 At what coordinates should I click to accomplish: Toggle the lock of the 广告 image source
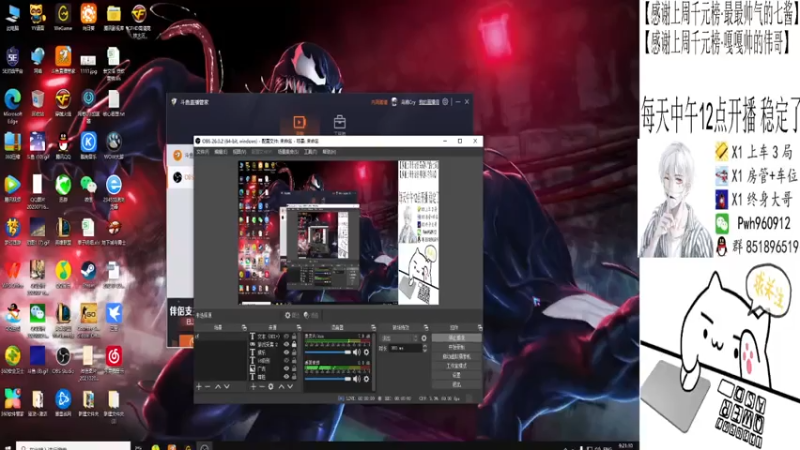[294, 369]
